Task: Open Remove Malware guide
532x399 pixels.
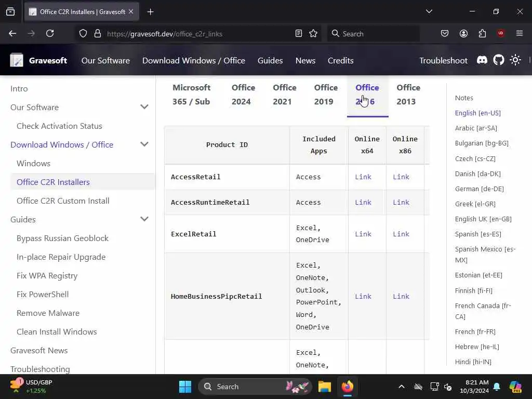Action: pos(48,313)
